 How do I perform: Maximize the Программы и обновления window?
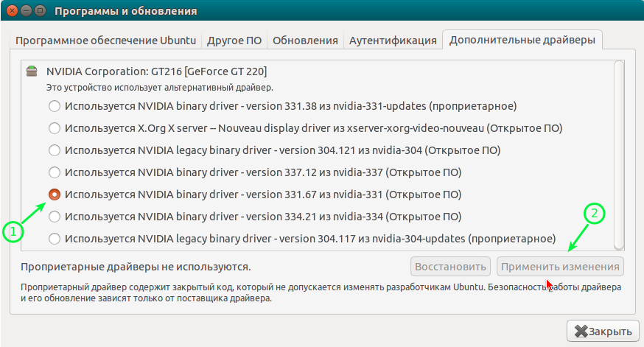(x=40, y=10)
